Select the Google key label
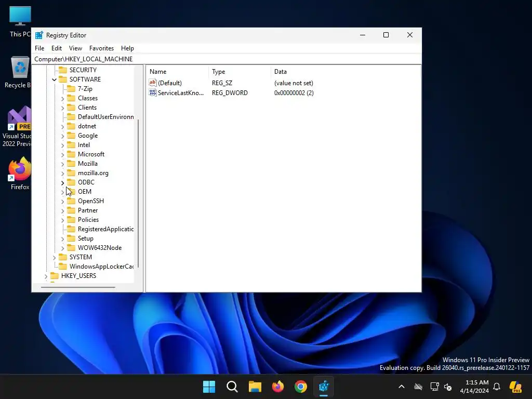 pyautogui.click(x=88, y=136)
